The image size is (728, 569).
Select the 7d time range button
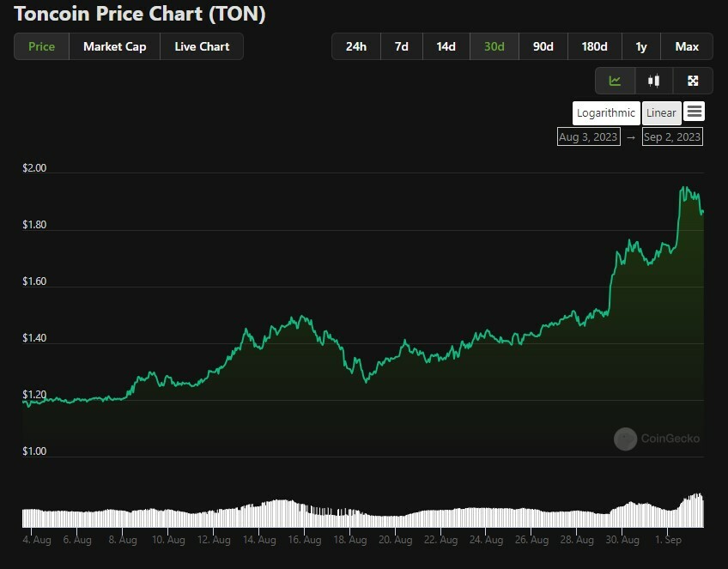pyautogui.click(x=401, y=46)
